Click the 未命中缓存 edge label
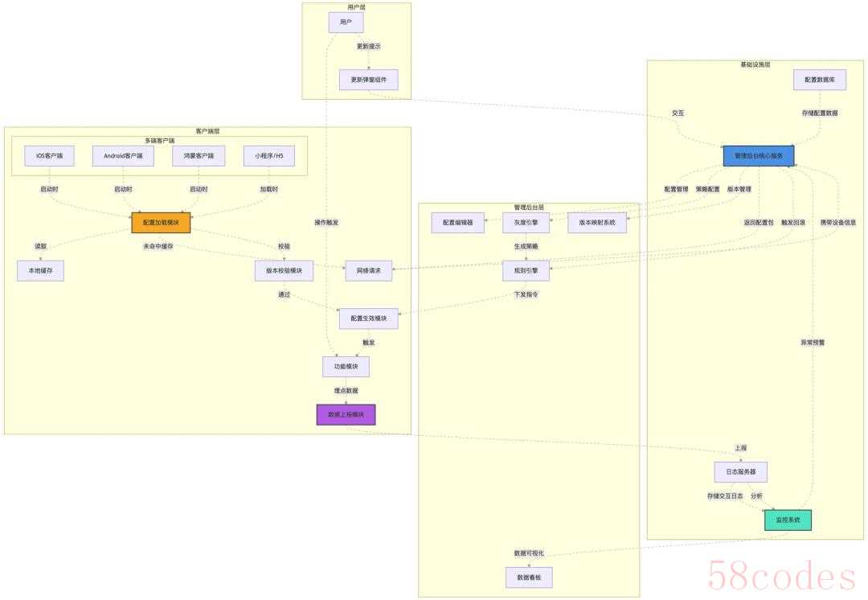This screenshot has height=600, width=868. 158,247
